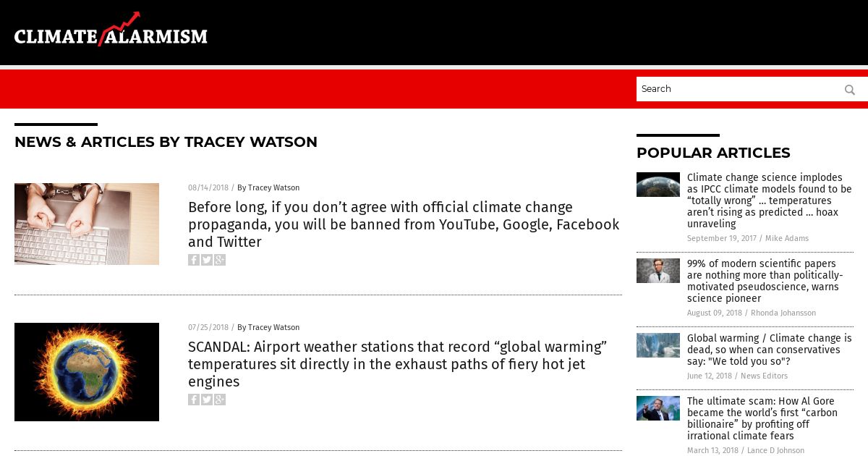This screenshot has width=868, height=456.
Task: Share the Airport weather stations article on Google Plus
Action: (x=220, y=400)
